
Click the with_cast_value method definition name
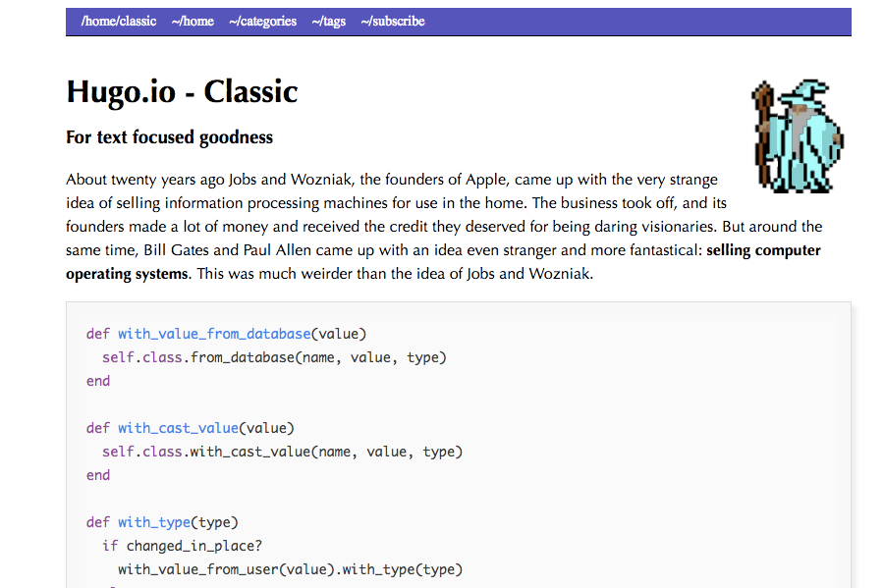pyautogui.click(x=178, y=428)
